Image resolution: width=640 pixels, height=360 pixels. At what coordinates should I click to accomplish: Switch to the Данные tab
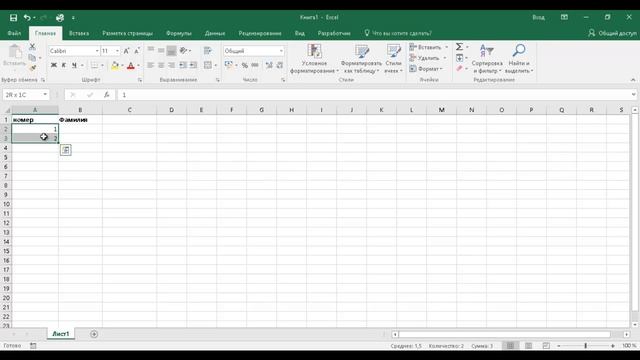click(x=215, y=33)
